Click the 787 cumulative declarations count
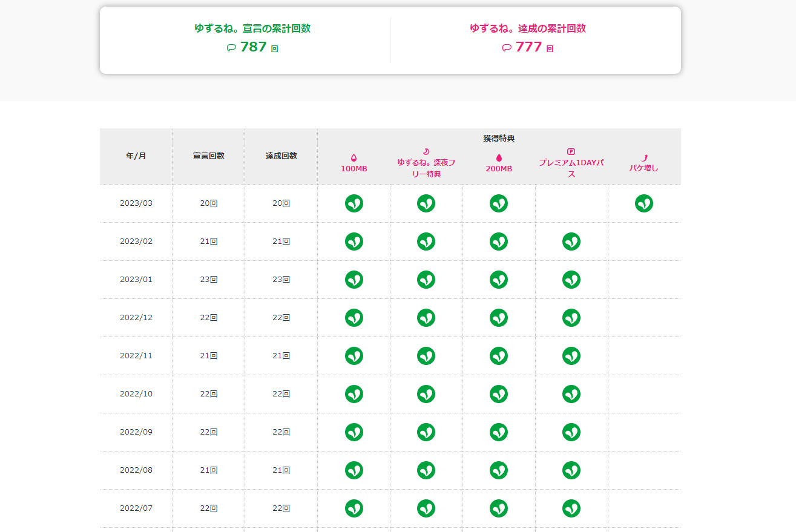 (254, 47)
